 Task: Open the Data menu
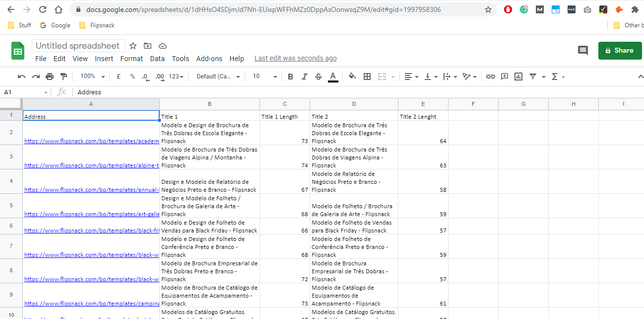pos(157,59)
